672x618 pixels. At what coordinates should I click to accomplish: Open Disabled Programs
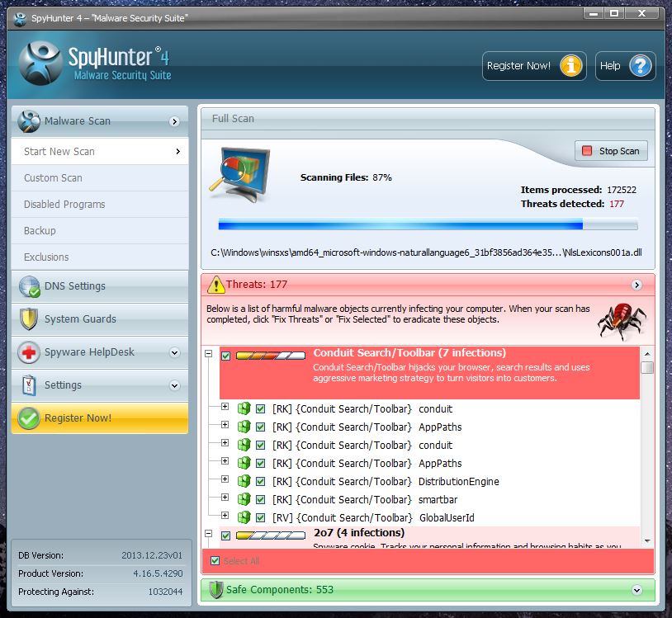click(100, 205)
